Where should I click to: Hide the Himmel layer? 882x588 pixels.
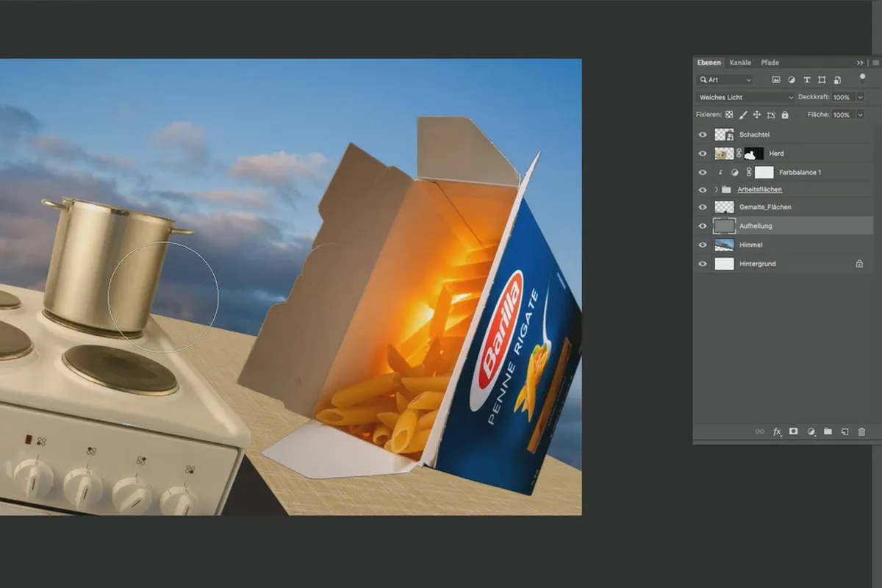pos(703,245)
